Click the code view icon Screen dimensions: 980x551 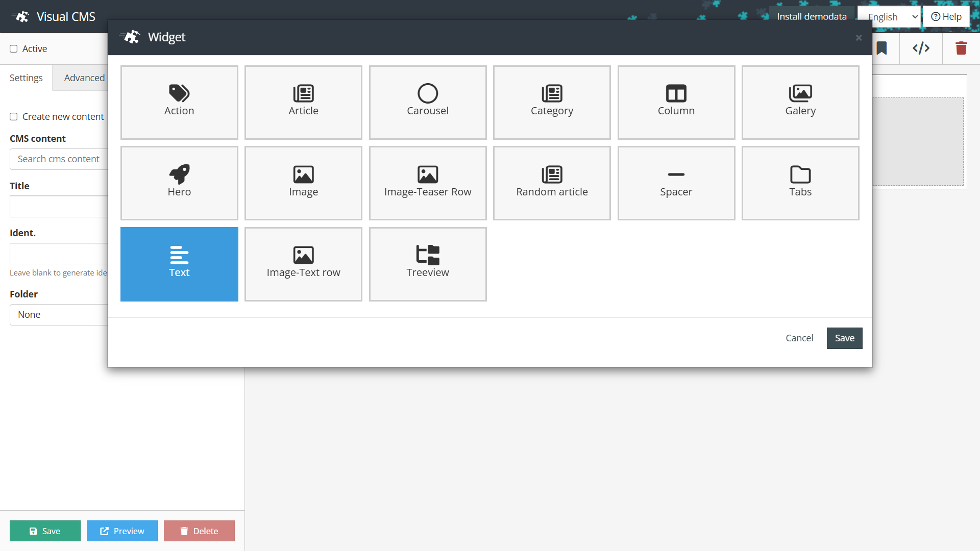pos(921,48)
